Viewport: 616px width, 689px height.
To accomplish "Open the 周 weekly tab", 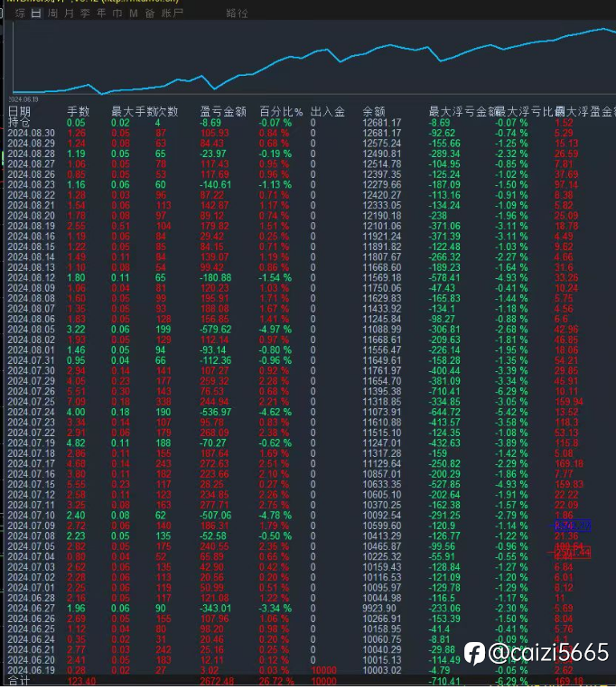I will pos(52,14).
